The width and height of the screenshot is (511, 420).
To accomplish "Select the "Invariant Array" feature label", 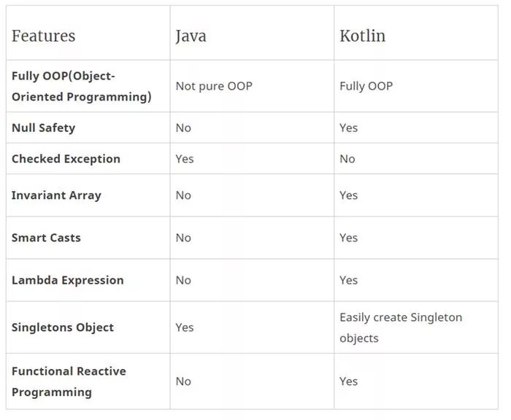I will coord(56,195).
